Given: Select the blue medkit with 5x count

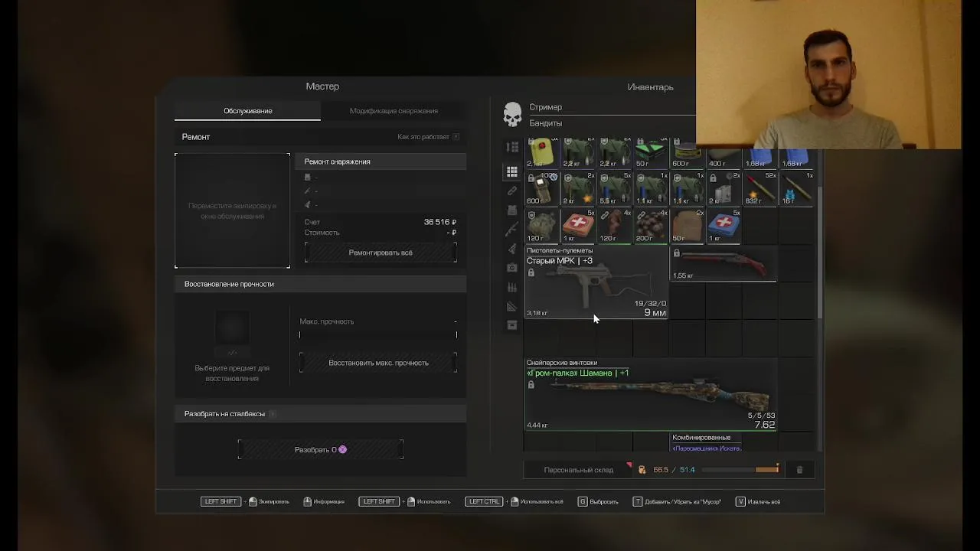Looking at the screenshot, I should tap(723, 227).
